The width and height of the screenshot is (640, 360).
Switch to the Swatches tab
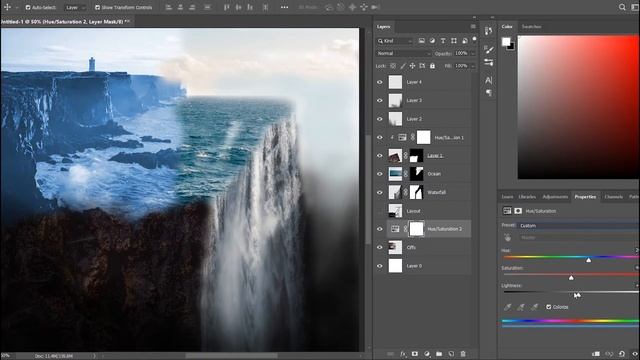[531, 27]
